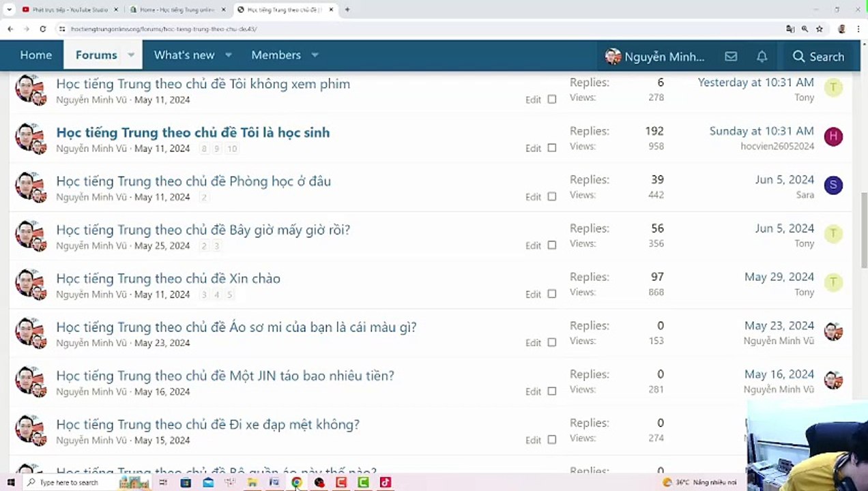Open thread 'Bây giờ mấy giờ rồi?'
This screenshot has width=868, height=491.
coord(203,230)
